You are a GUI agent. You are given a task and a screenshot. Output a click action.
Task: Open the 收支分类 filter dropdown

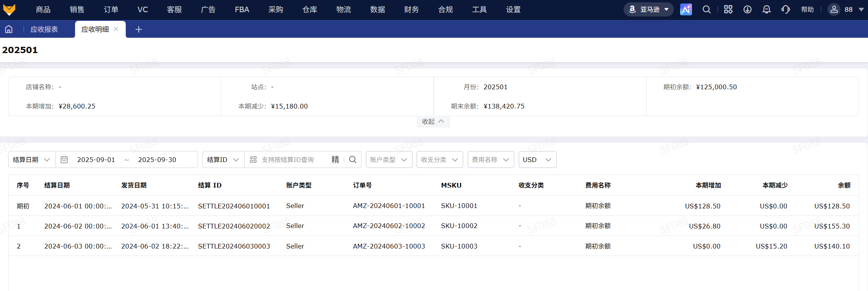click(x=440, y=160)
